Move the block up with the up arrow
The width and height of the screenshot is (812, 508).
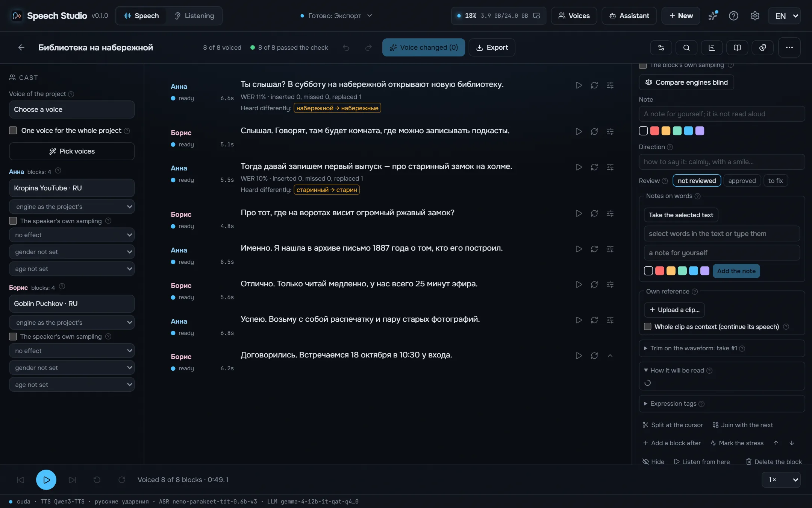click(x=776, y=443)
